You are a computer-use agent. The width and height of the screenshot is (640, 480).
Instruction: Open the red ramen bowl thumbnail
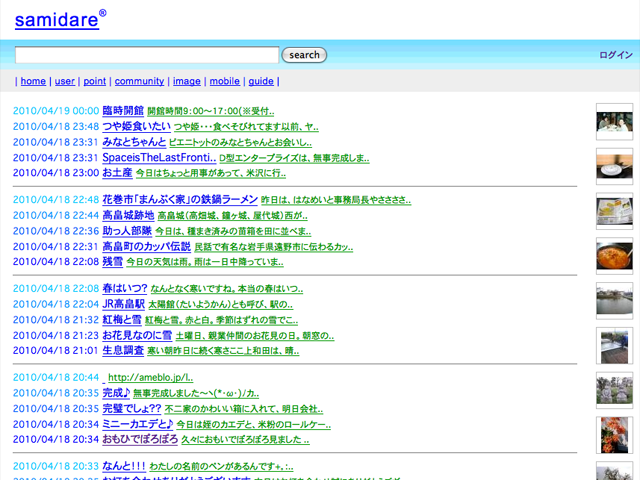click(x=613, y=256)
